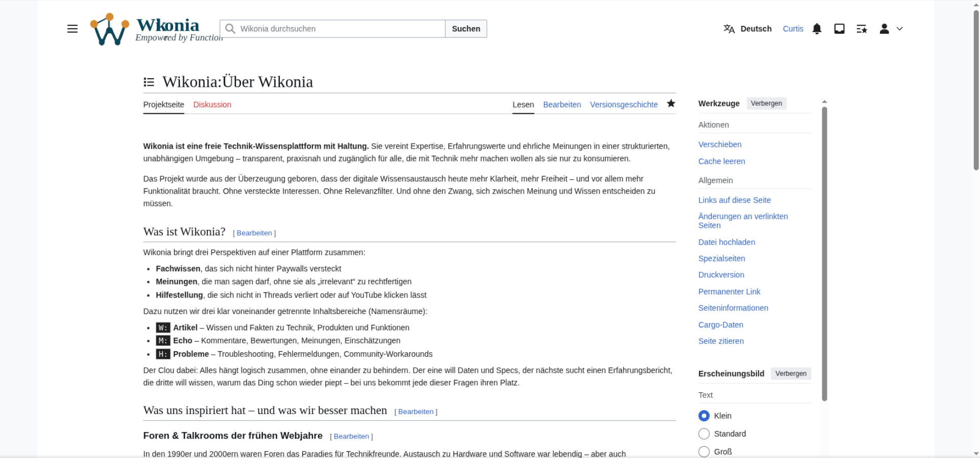Open the Versionsgeschichte tab
980x458 pixels.
(624, 105)
